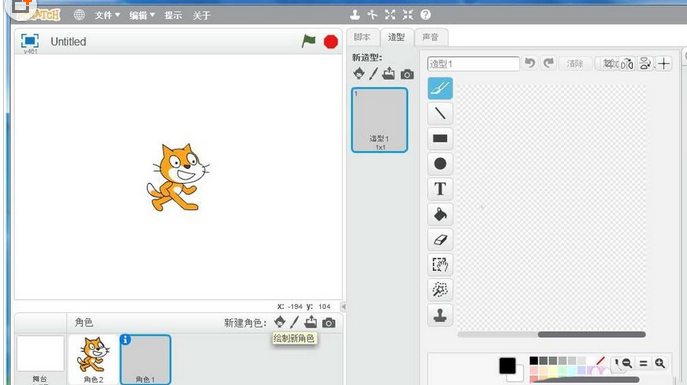Pick the dark gray palette swatch
The width and height of the screenshot is (687, 385).
click(x=543, y=360)
